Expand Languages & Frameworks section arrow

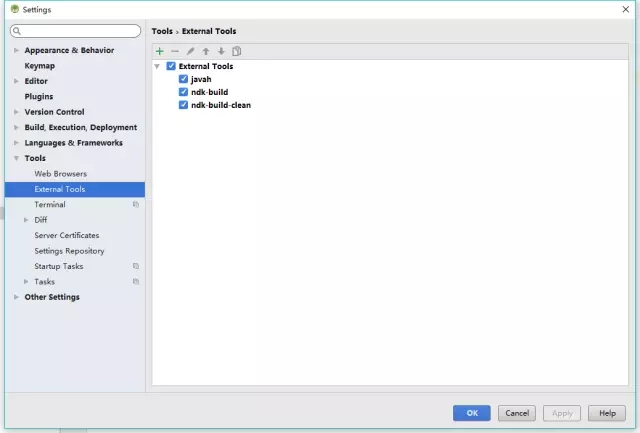coord(16,143)
